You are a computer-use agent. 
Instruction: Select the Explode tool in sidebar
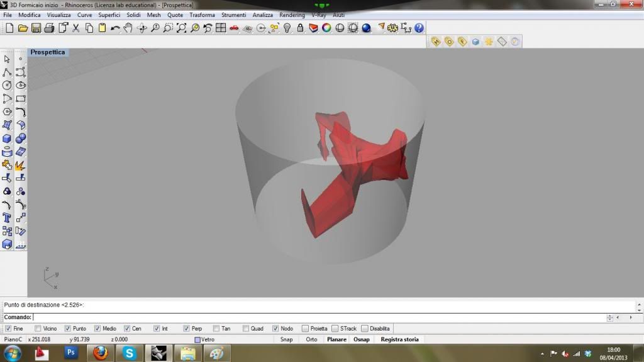coord(21,165)
